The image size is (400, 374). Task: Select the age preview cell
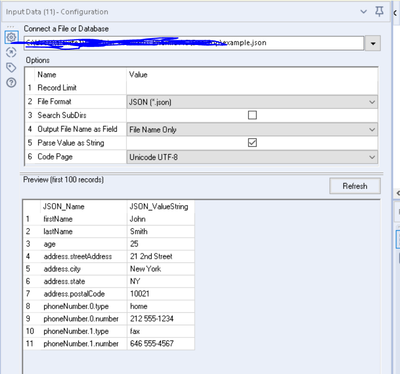click(84, 244)
